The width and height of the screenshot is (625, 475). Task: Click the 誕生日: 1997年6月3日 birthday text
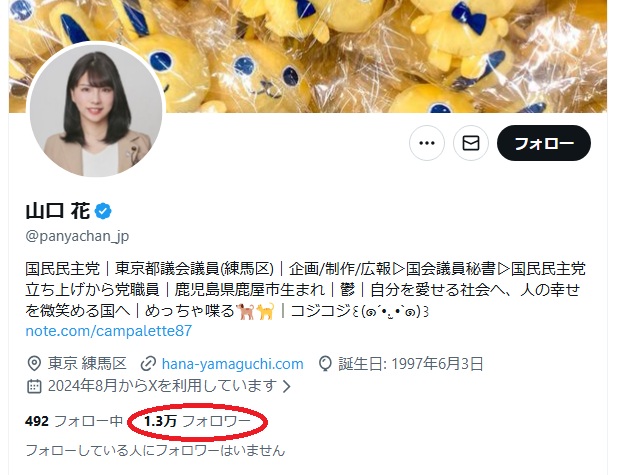[411, 364]
